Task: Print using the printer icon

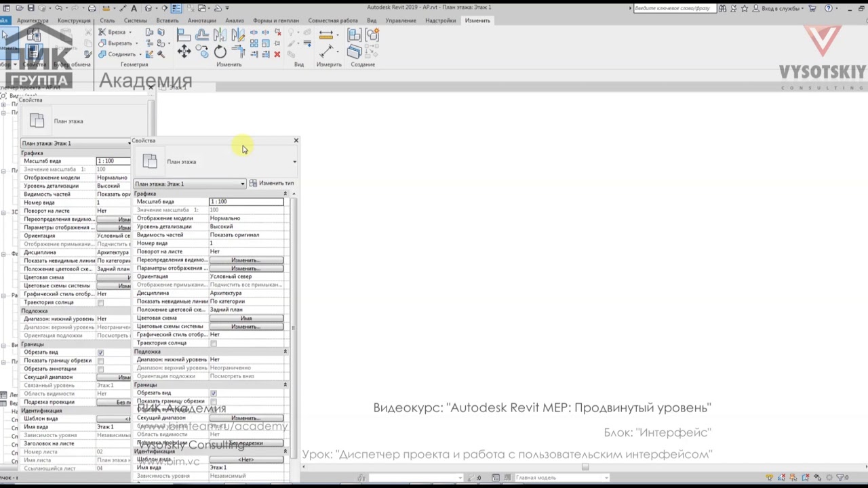Action: pos(92,8)
